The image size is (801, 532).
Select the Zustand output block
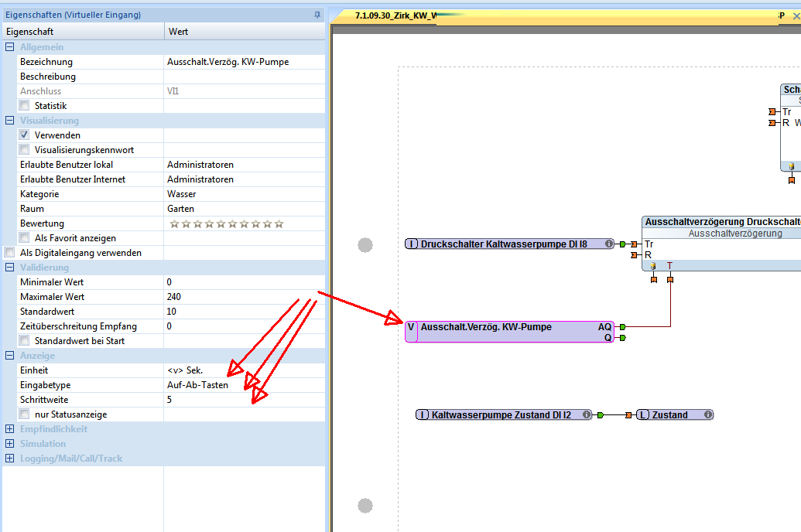tap(675, 414)
